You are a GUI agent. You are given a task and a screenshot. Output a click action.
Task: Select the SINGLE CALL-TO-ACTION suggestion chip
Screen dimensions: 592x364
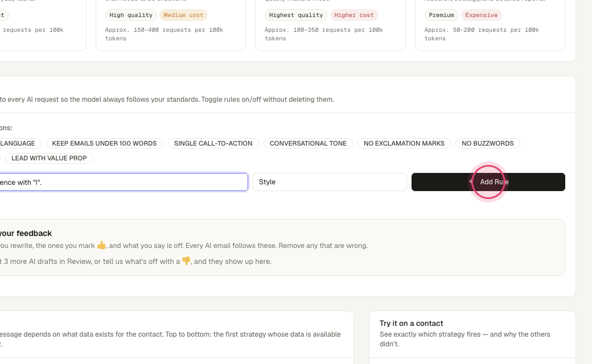point(213,143)
